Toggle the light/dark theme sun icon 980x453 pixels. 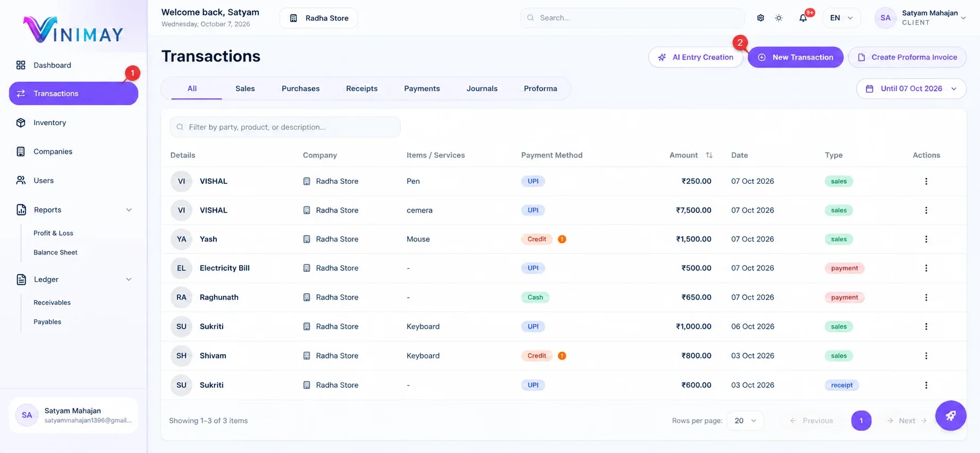point(779,18)
